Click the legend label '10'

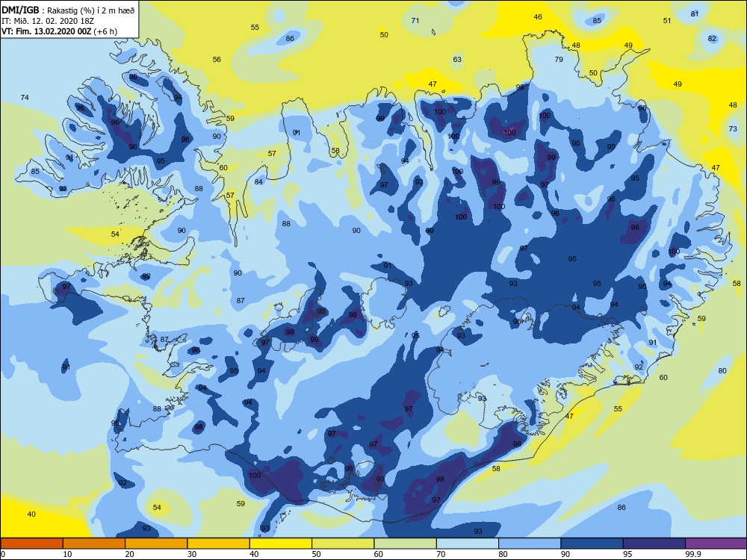click(x=67, y=554)
